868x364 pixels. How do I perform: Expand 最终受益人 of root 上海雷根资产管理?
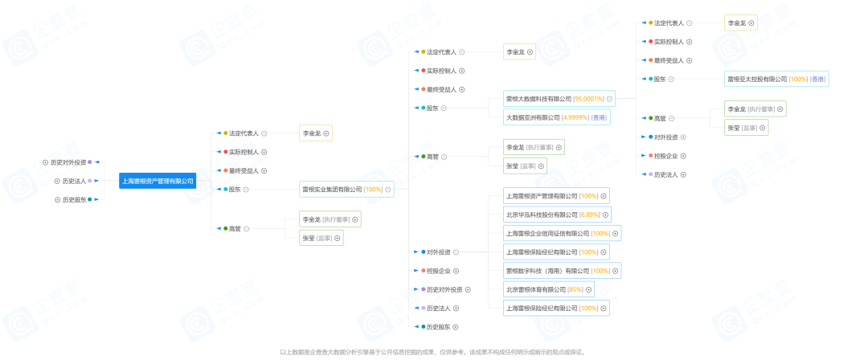[x=264, y=171]
